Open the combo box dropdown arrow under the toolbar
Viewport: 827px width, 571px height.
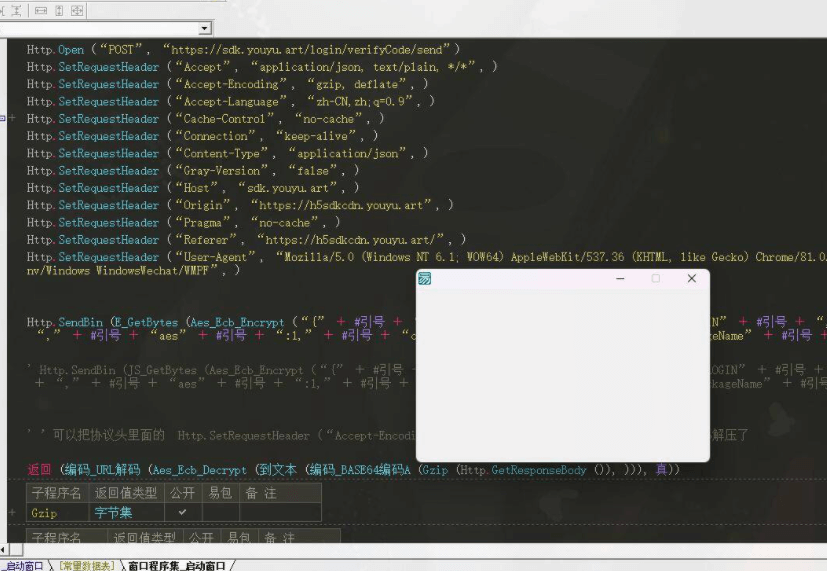(205, 28)
